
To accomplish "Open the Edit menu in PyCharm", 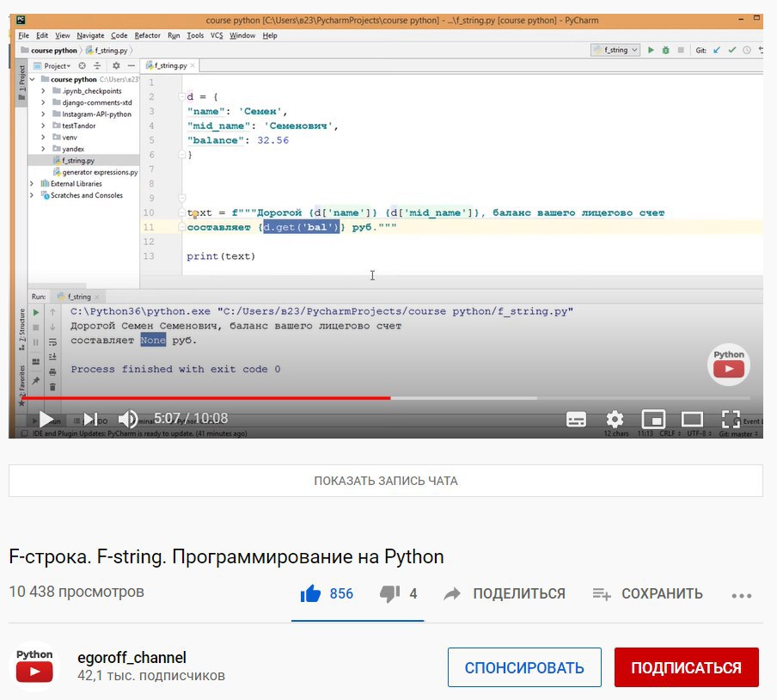I will pyautogui.click(x=42, y=36).
